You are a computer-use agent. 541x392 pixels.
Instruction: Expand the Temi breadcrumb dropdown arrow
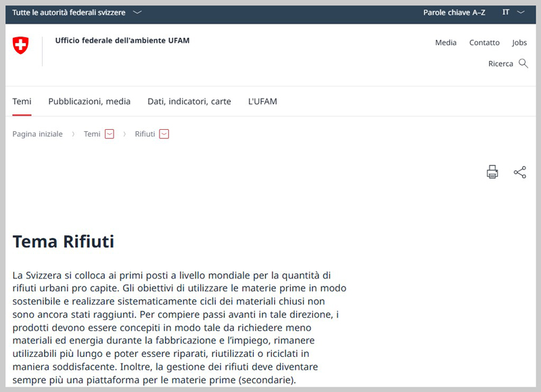tap(110, 134)
